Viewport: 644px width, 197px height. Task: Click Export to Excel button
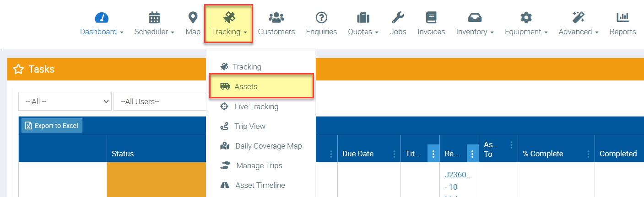tap(52, 126)
